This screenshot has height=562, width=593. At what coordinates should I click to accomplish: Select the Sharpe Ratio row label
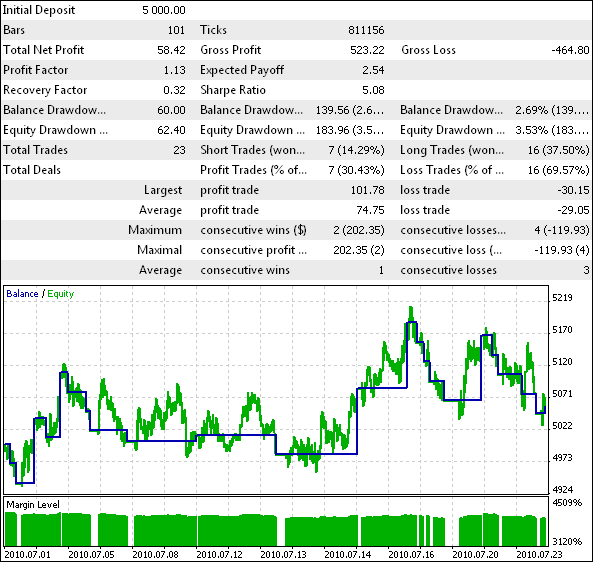click(x=233, y=90)
